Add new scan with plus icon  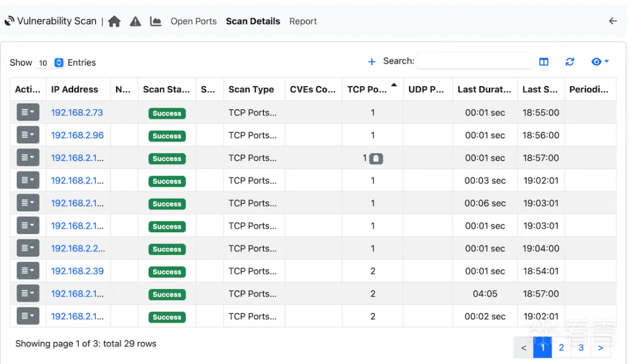click(372, 62)
